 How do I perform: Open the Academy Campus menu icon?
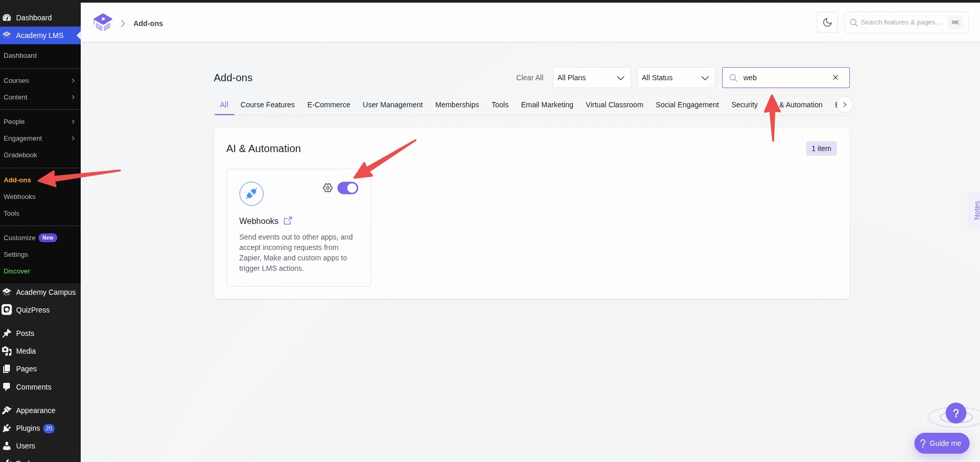tap(7, 292)
